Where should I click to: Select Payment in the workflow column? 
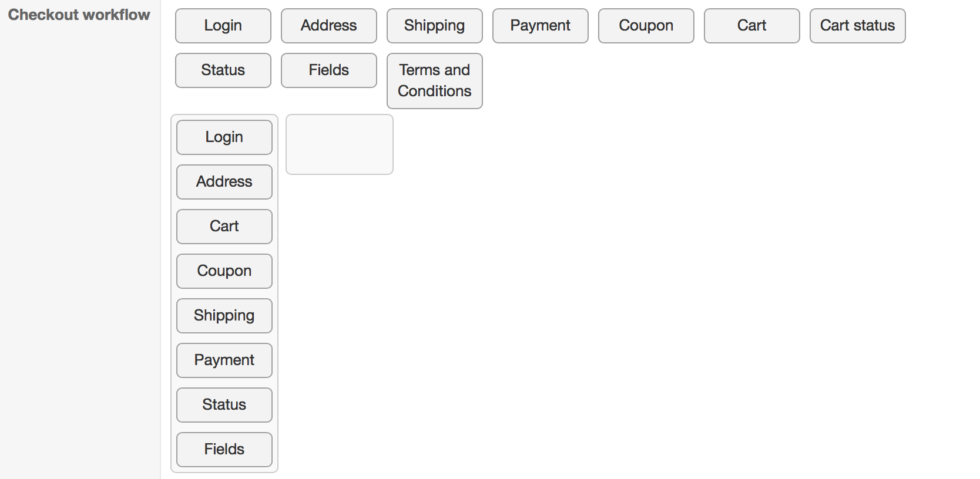224,360
